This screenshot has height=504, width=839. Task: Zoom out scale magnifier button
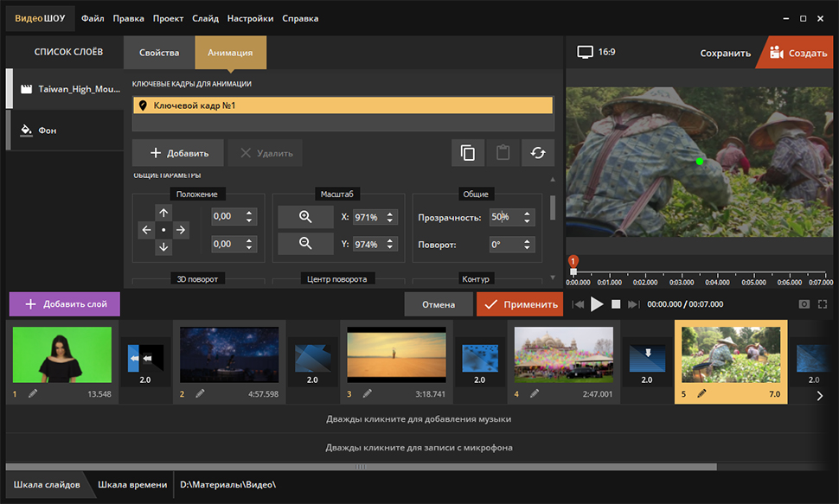coord(305,244)
